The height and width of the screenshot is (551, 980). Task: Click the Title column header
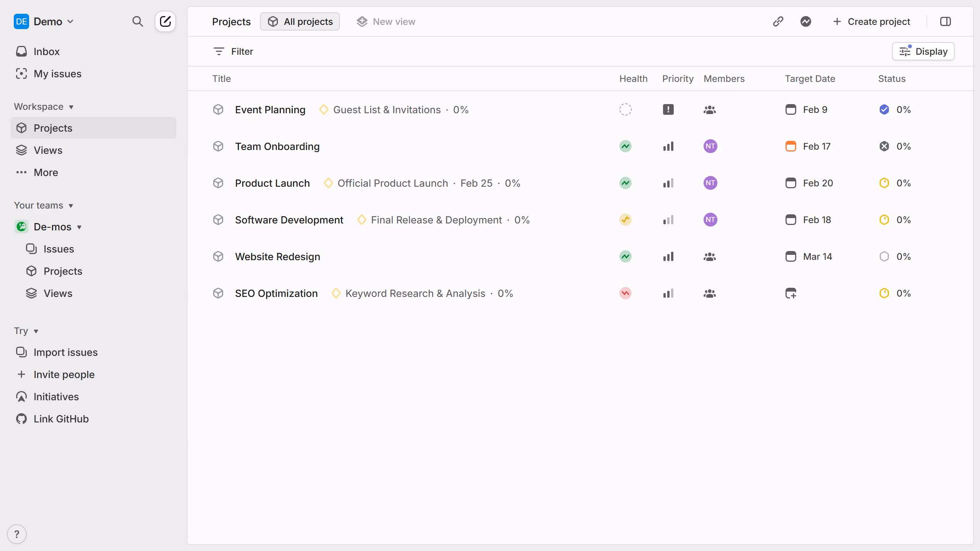[222, 78]
